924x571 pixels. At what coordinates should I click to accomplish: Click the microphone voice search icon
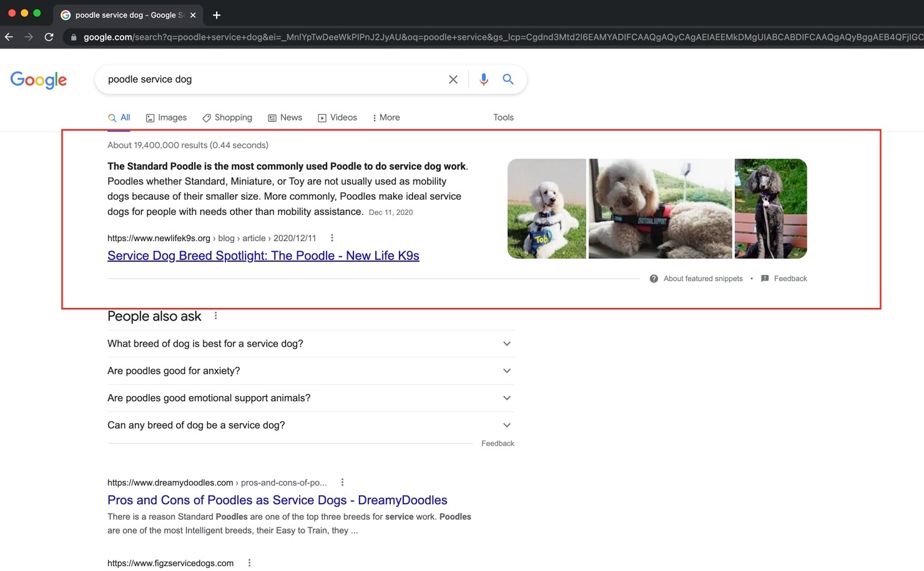click(x=483, y=79)
